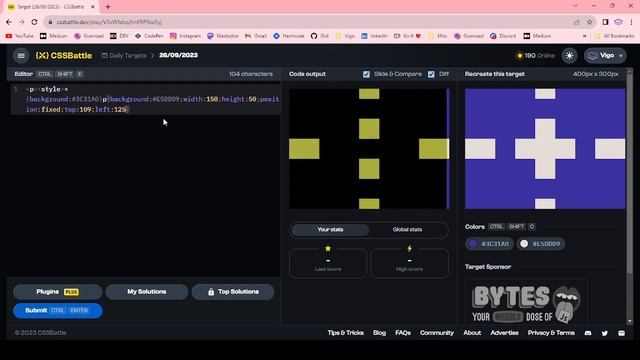The width and height of the screenshot is (640, 360).
Task: Submit the solution
Action: pyautogui.click(x=58, y=311)
